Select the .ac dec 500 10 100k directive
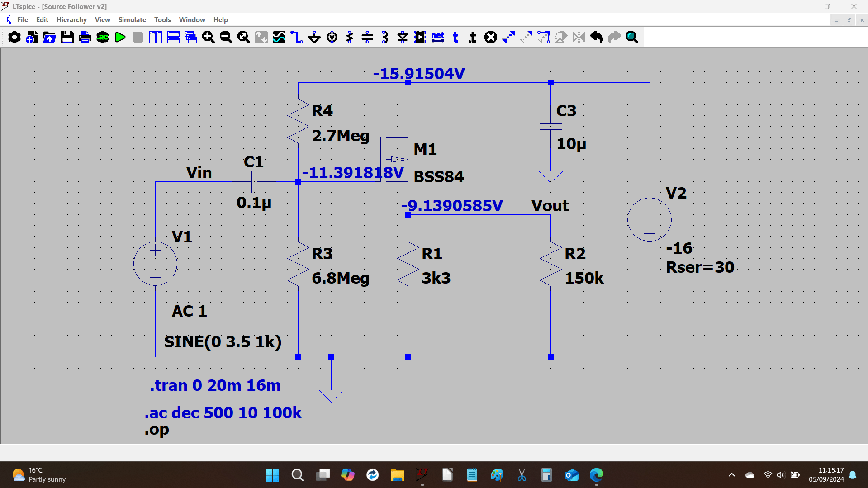This screenshot has width=868, height=488. tap(223, 413)
